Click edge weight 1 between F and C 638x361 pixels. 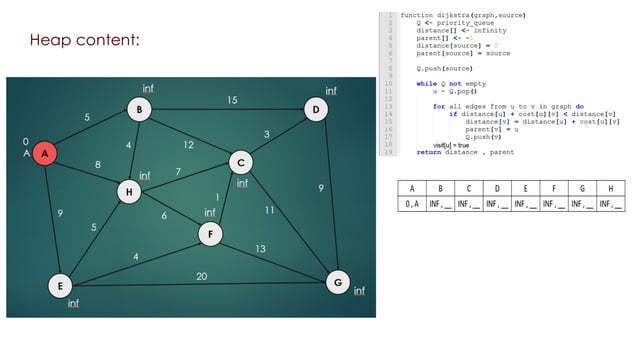click(x=217, y=197)
